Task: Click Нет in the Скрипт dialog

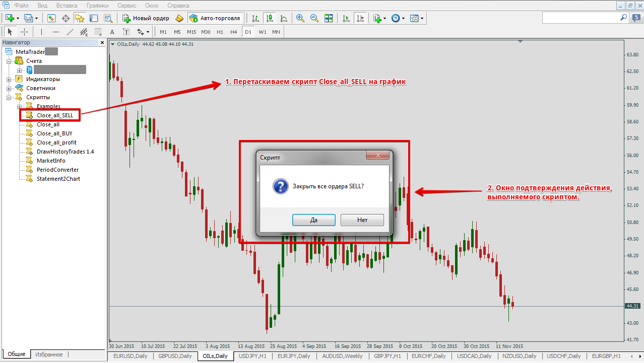Action: tap(362, 220)
